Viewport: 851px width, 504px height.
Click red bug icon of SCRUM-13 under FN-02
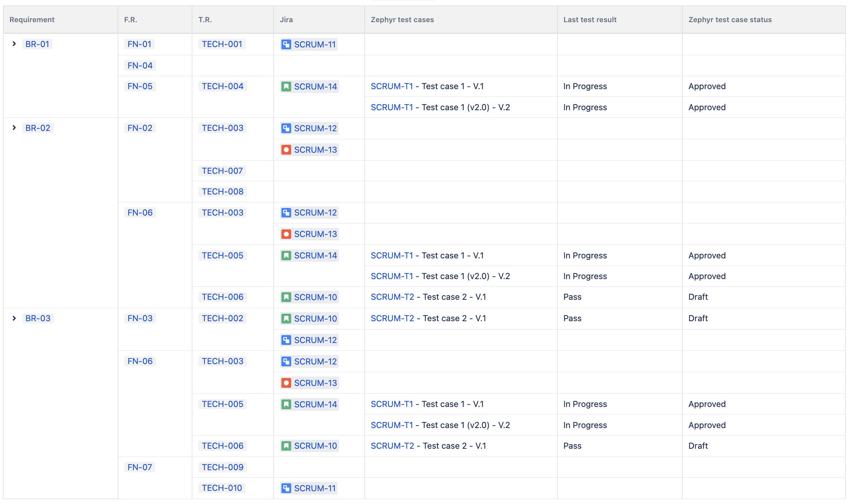tap(286, 150)
